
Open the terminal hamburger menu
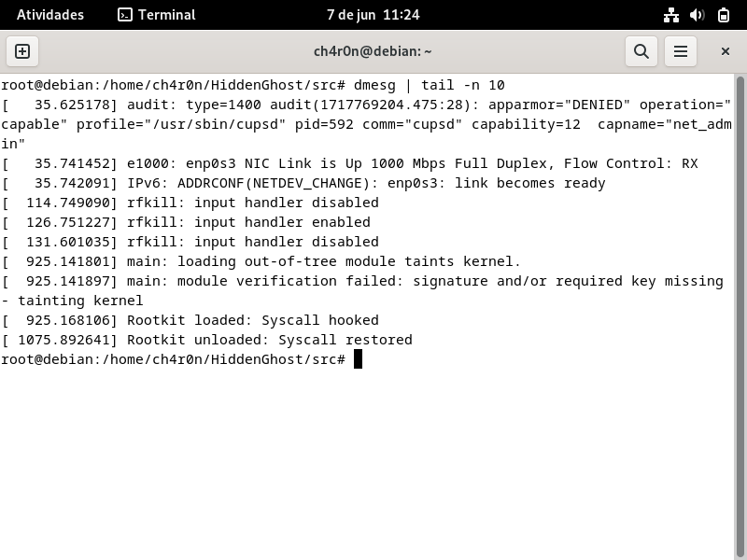pos(681,51)
